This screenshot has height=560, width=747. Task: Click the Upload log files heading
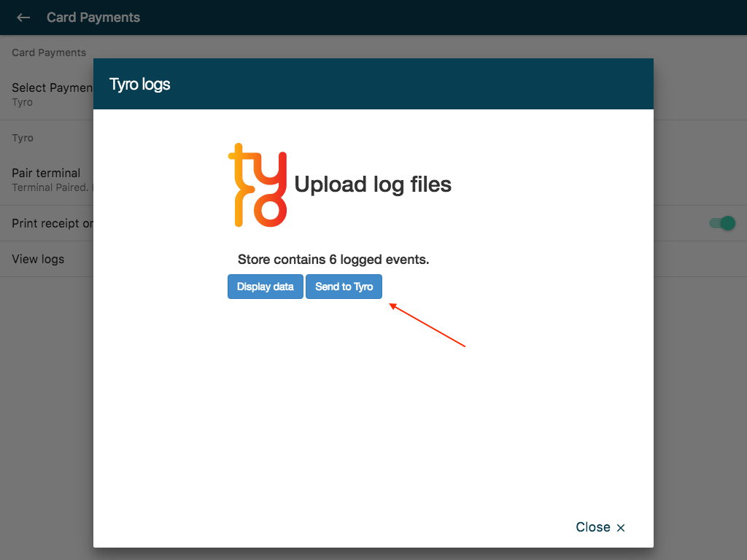[373, 184]
